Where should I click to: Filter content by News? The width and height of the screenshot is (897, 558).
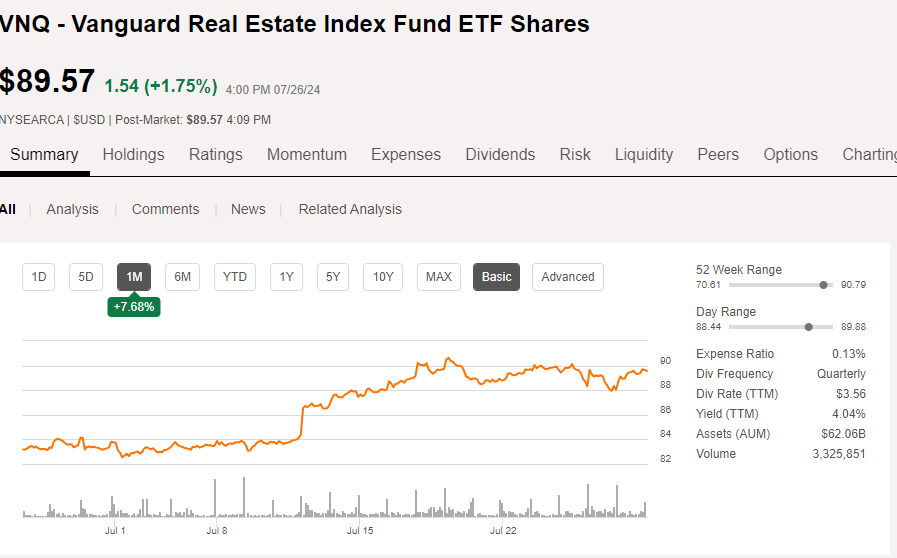(248, 209)
